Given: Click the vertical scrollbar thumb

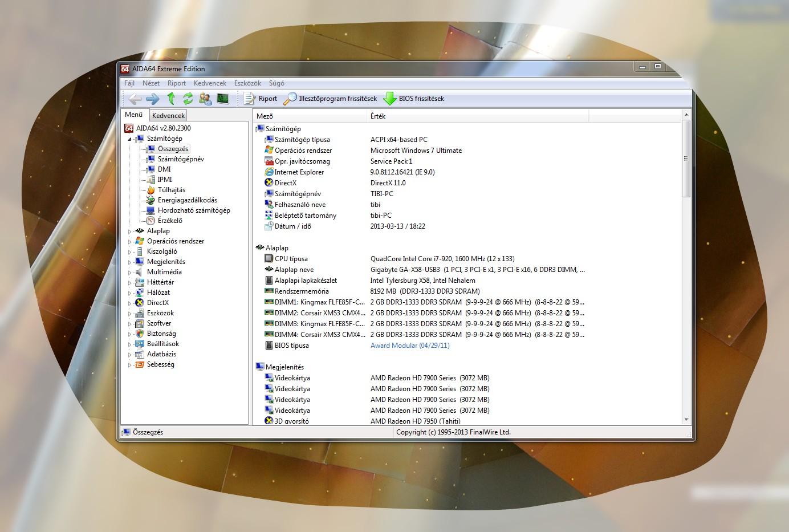Looking at the screenshot, I should (686, 159).
